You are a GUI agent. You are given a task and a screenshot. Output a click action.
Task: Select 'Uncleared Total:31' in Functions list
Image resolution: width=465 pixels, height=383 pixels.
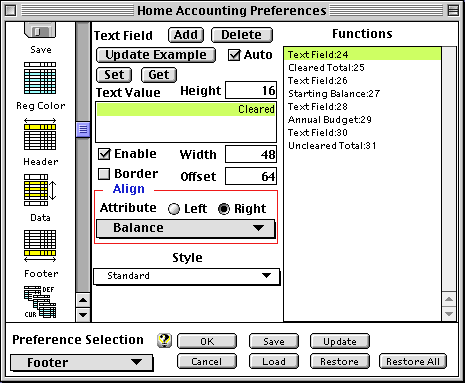(x=363, y=145)
